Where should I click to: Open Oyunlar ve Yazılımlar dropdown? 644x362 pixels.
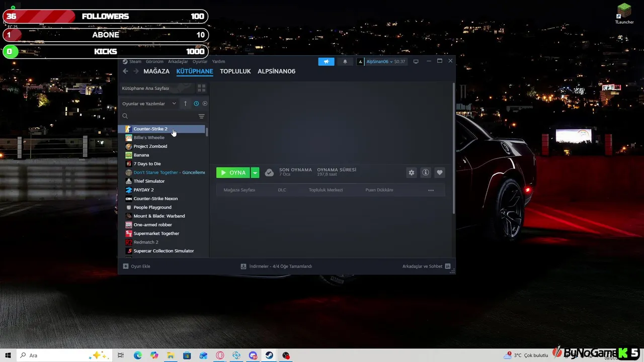[149, 104]
